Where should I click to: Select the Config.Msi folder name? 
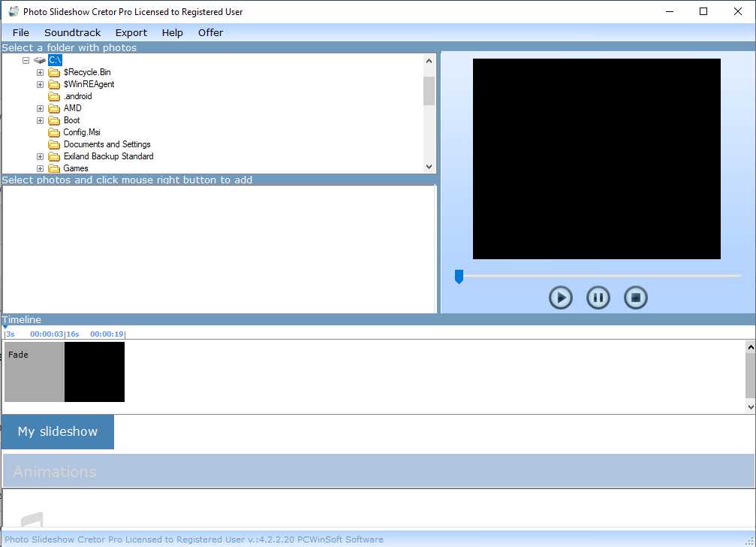(82, 132)
